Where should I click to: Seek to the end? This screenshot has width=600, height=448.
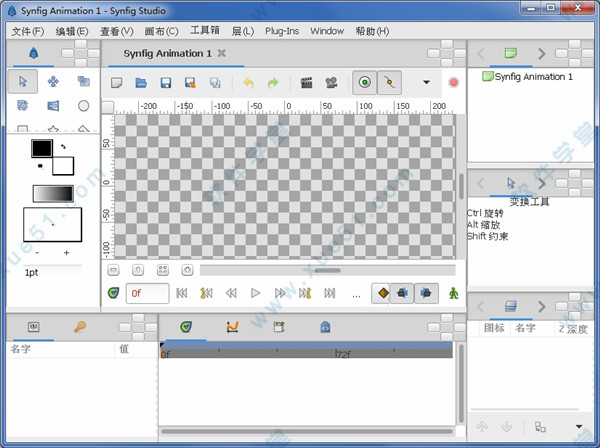pos(329,293)
